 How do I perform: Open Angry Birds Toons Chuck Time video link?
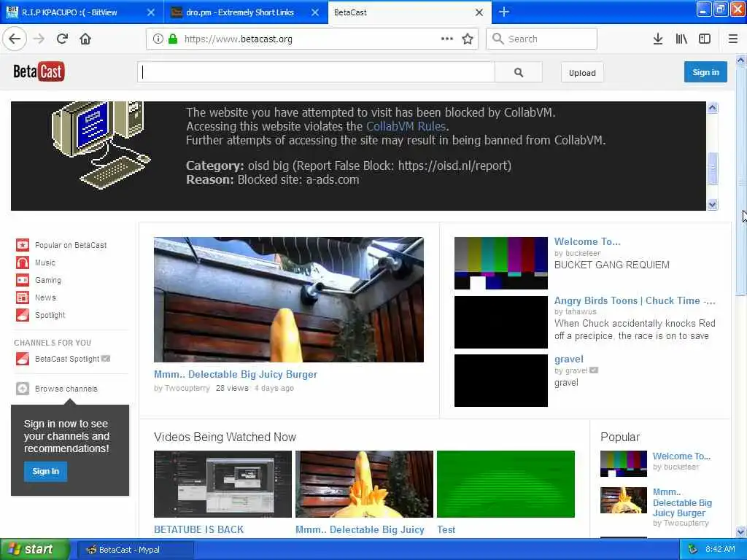(x=635, y=300)
